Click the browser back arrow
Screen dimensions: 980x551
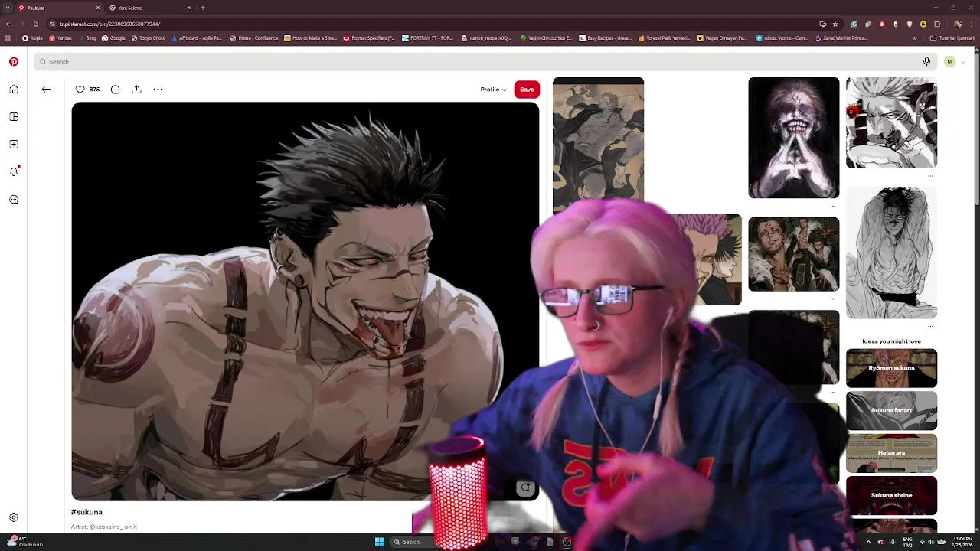tap(8, 24)
